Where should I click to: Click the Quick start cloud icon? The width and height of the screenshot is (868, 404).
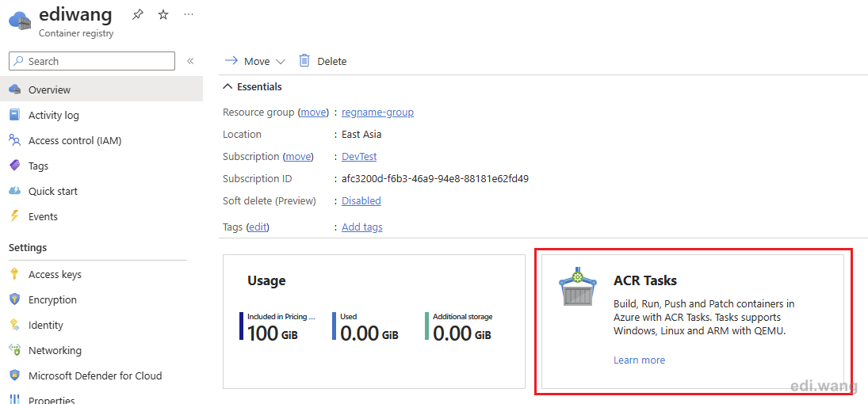tap(15, 191)
